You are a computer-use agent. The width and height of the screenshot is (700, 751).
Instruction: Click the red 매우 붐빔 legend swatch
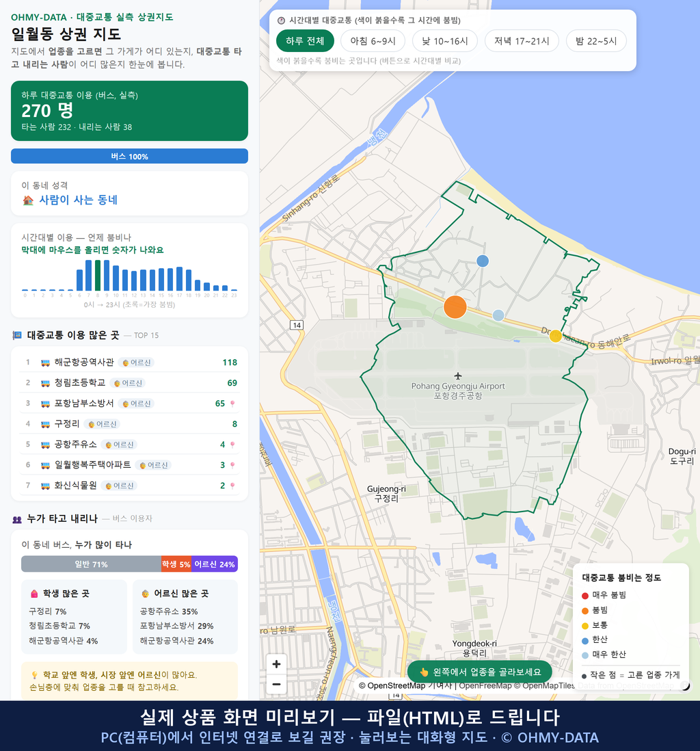[x=585, y=596]
